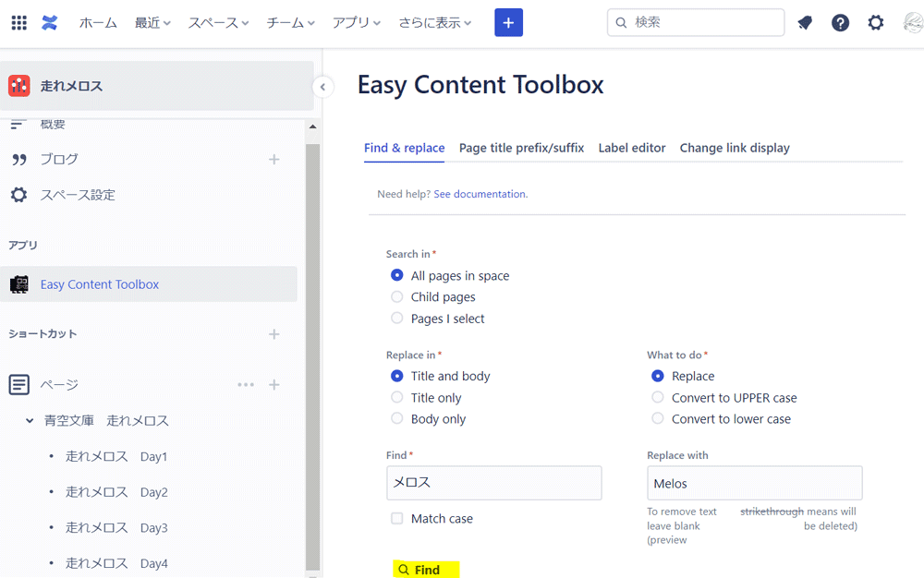Click the ページ document icon
The width and height of the screenshot is (924, 578).
[x=18, y=385]
